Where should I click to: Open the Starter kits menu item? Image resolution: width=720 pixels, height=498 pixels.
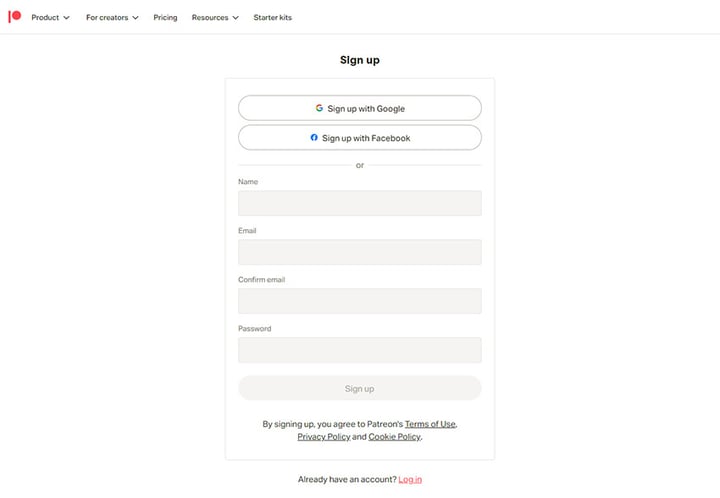pos(273,17)
